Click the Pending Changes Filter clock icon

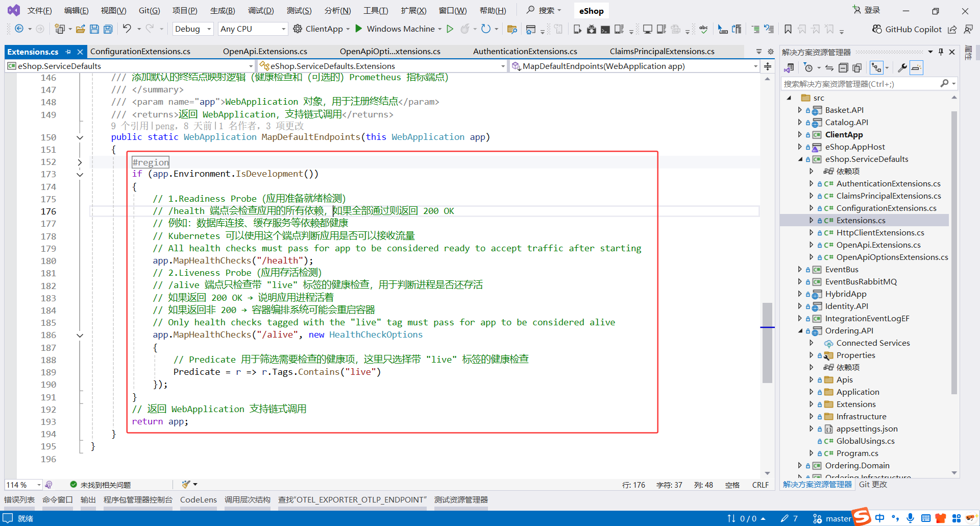pos(808,67)
